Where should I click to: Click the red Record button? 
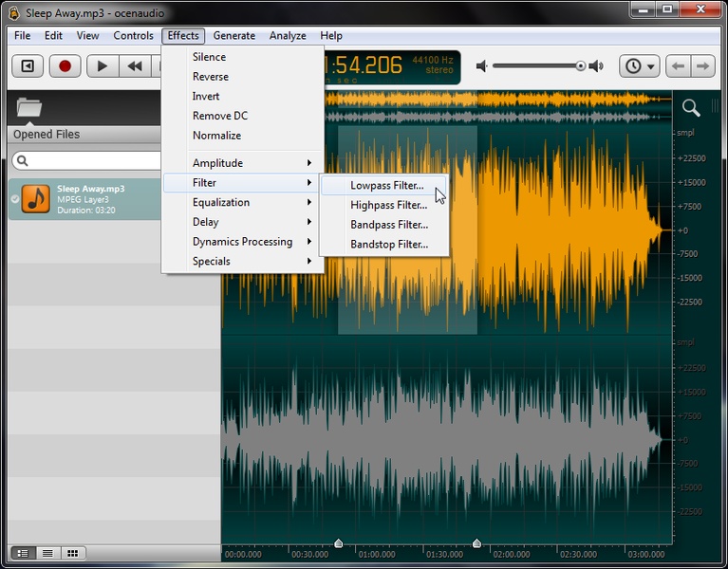(x=65, y=66)
